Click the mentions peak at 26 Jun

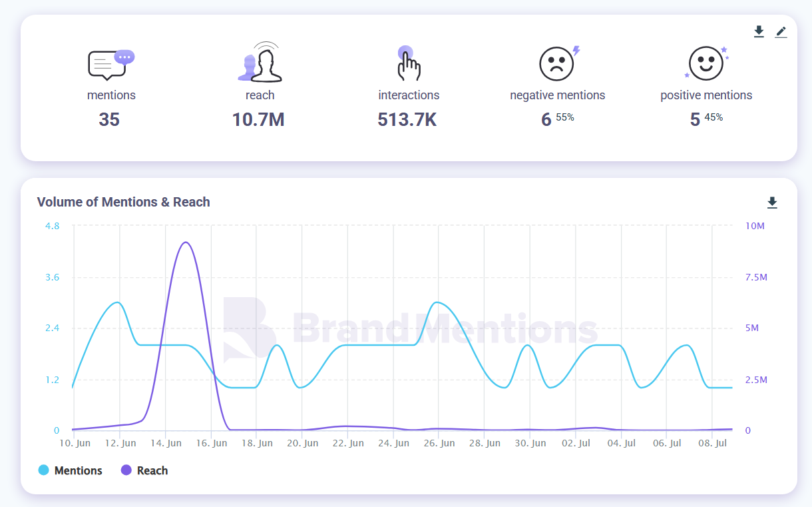pos(437,302)
